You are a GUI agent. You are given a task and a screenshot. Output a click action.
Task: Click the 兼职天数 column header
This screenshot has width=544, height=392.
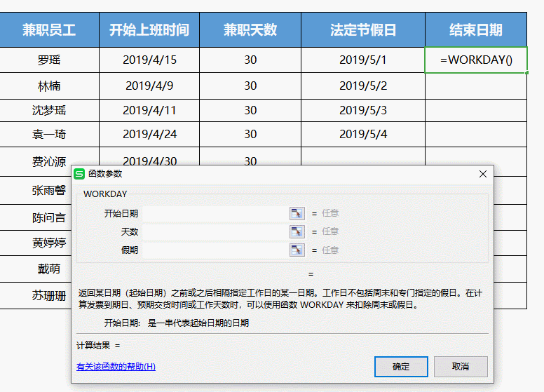coord(250,30)
